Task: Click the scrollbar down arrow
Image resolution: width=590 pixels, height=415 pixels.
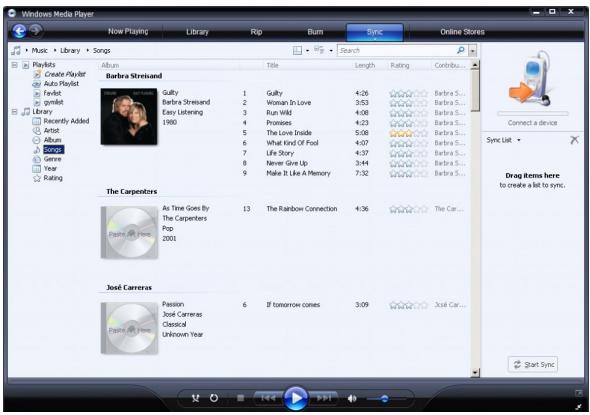Action: (x=475, y=372)
